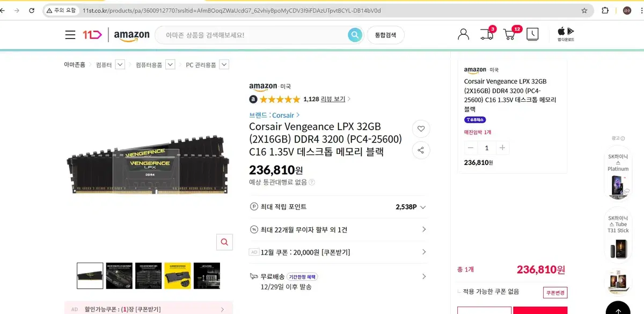Open the shopping cart icon
This screenshot has width=644, height=314.
coord(510,34)
